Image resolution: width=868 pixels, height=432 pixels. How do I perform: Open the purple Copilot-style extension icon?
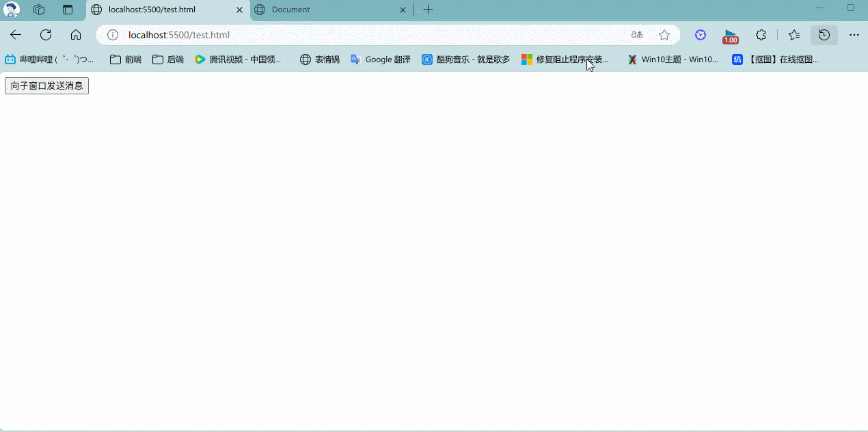coord(701,35)
